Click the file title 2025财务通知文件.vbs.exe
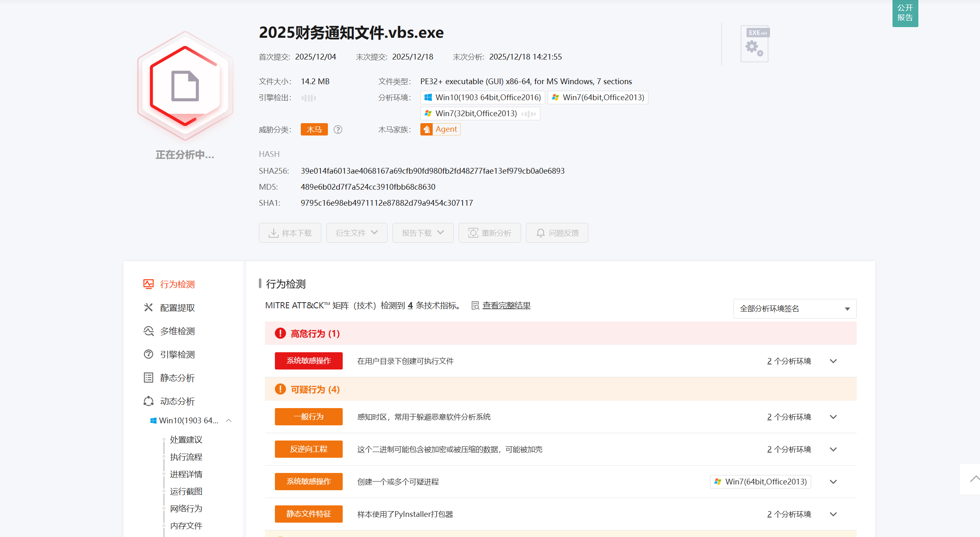The width and height of the screenshot is (980, 537). click(x=351, y=32)
